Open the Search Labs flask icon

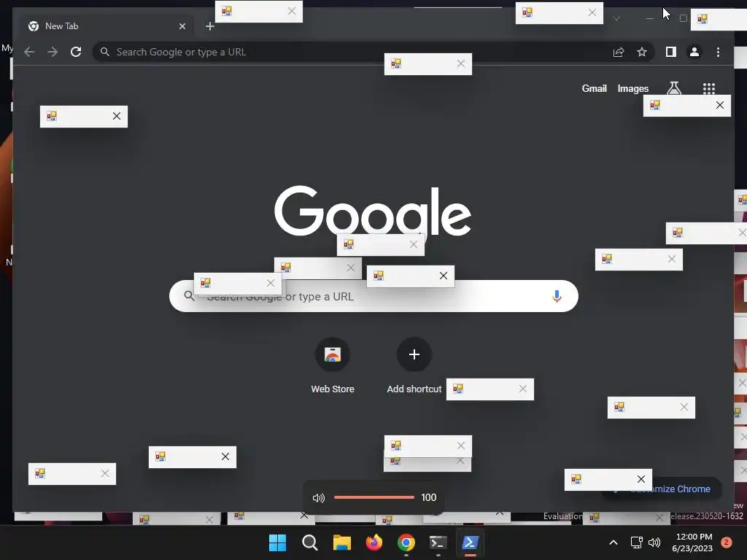(x=673, y=88)
